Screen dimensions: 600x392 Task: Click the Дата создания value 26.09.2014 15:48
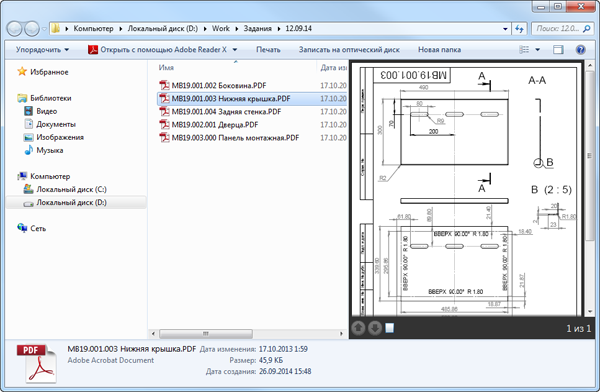pos(285,371)
